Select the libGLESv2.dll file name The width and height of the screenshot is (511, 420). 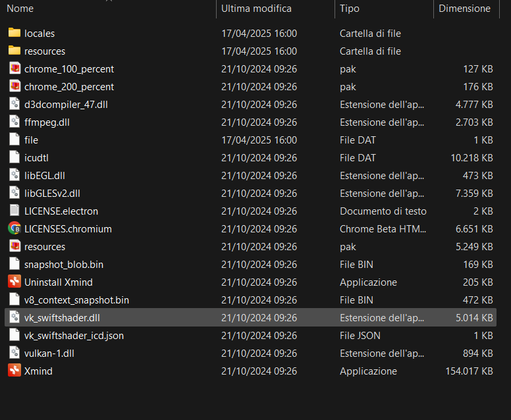click(x=52, y=194)
